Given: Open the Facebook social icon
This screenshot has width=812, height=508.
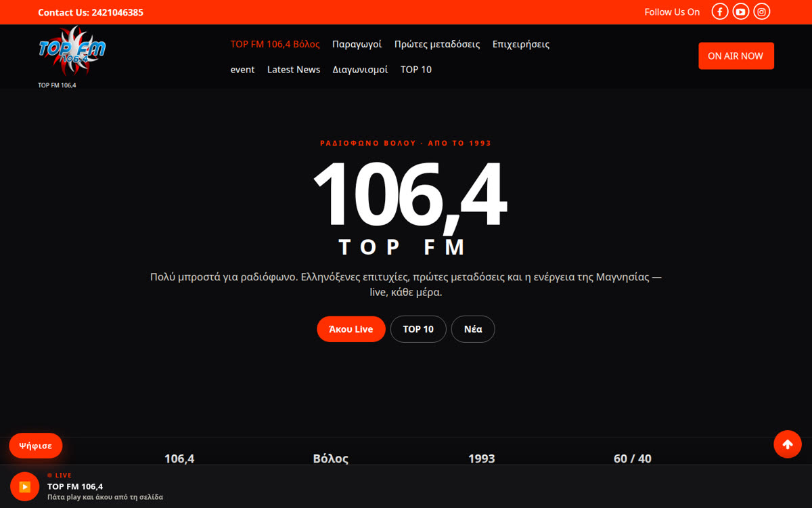Looking at the screenshot, I should (x=720, y=12).
